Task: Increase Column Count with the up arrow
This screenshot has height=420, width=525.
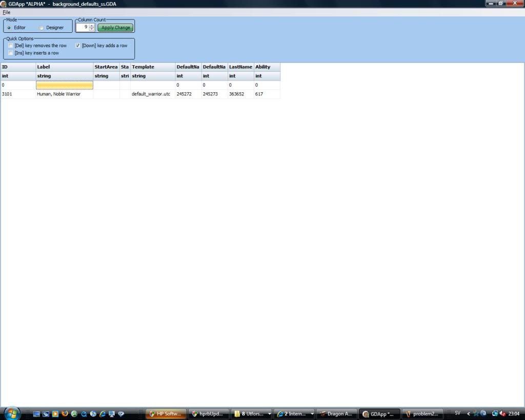Action: (92, 26)
